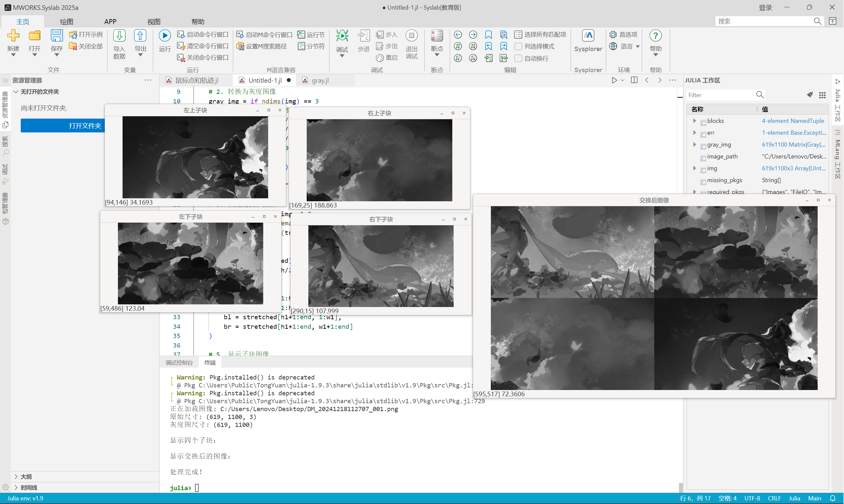The height and width of the screenshot is (504, 844).
Task: Open the 帮助 ribbon tab
Action: [198, 22]
